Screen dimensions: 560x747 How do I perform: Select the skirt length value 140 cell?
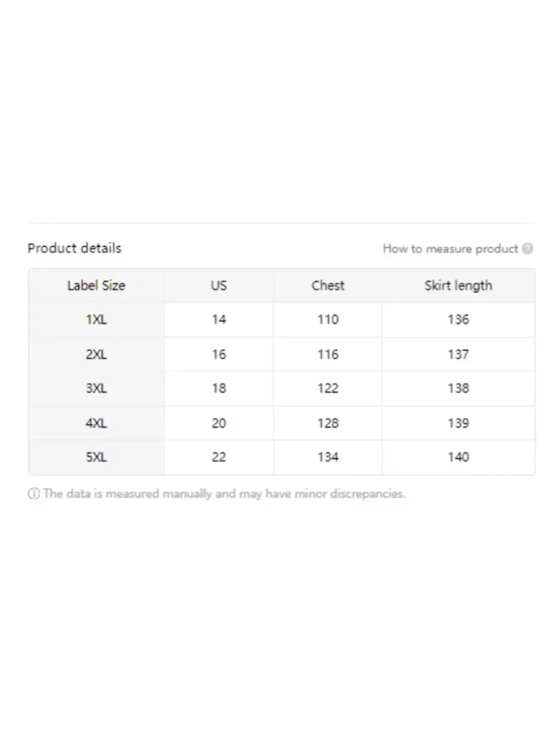pos(458,457)
